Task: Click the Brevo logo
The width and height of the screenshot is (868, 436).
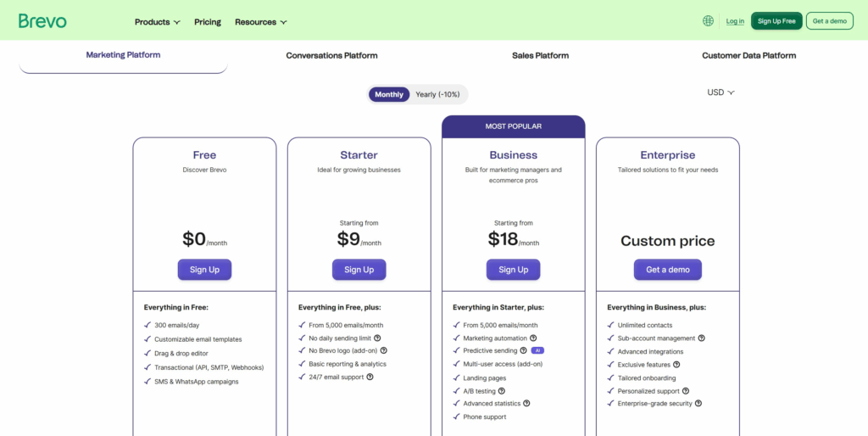Action: pyautogui.click(x=42, y=21)
